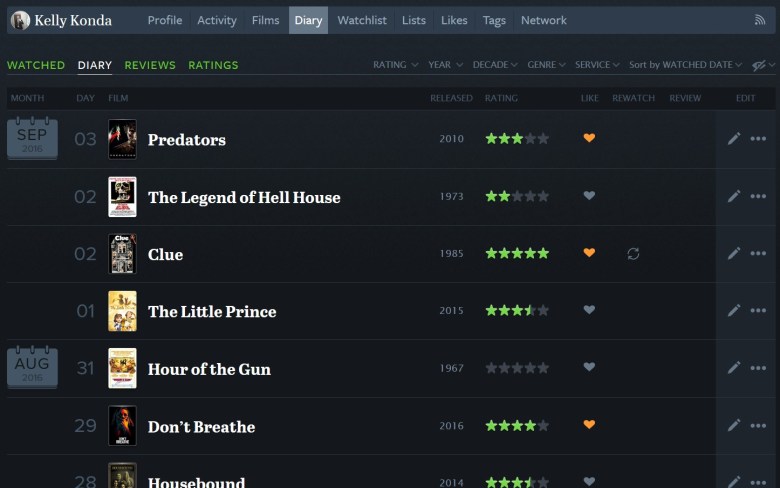
Task: Click the rewatch icon on Clue
Action: [x=633, y=254]
